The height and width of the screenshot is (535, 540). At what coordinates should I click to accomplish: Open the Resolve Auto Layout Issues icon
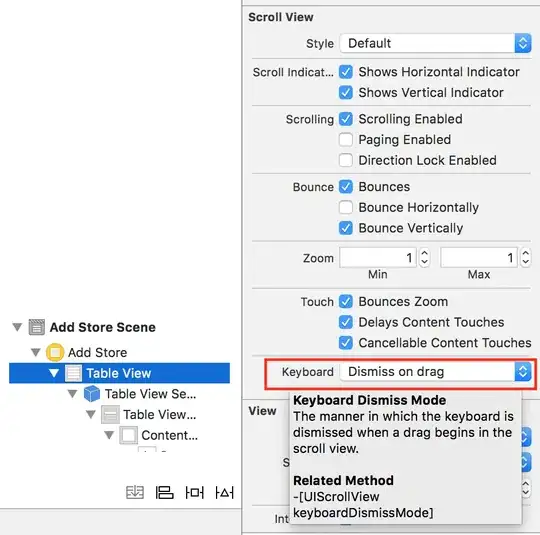[x=225, y=492]
